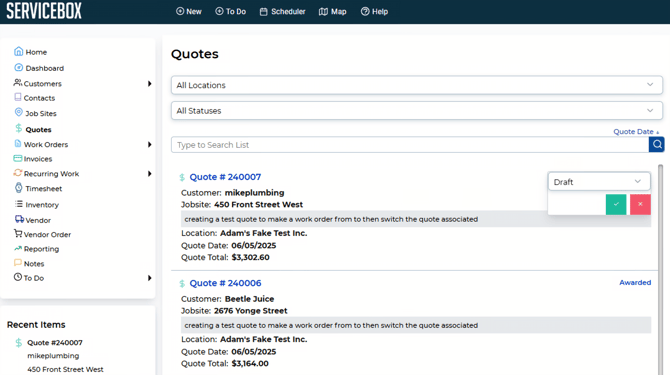Expand the Work Orders submenu arrow
Viewport: 670px width, 375px height.
click(x=150, y=145)
